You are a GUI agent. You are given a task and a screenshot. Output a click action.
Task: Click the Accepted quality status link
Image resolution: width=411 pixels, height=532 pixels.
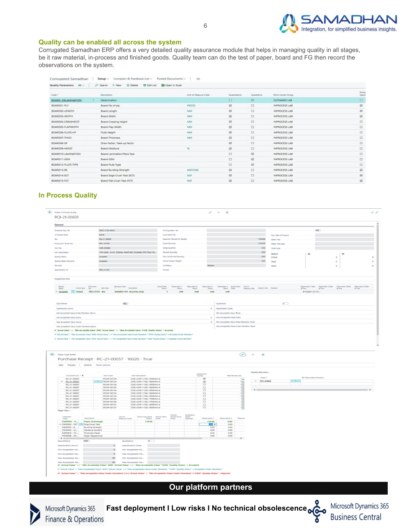click(63, 292)
